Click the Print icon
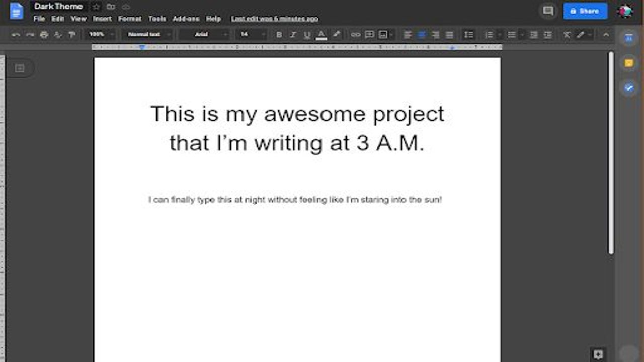Viewport: 644px width, 362px height. click(44, 35)
